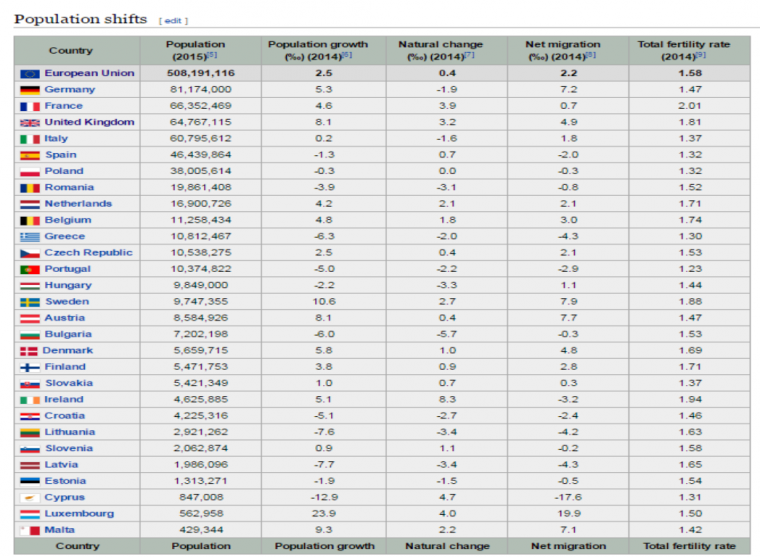Image resolution: width=760 pixels, height=557 pixels.
Task: Follow the Belgium country link
Action: (x=68, y=220)
